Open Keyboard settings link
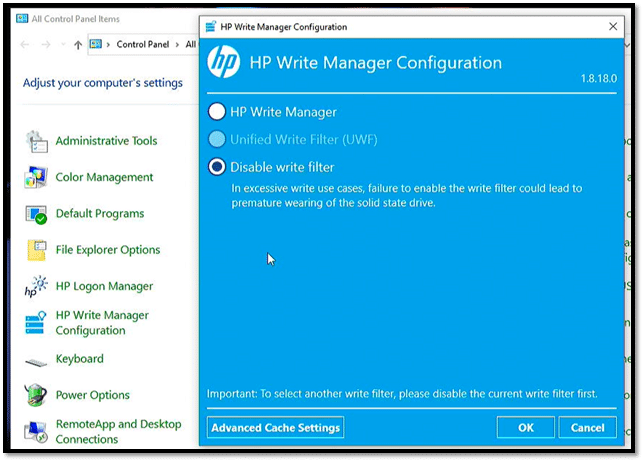 80,359
